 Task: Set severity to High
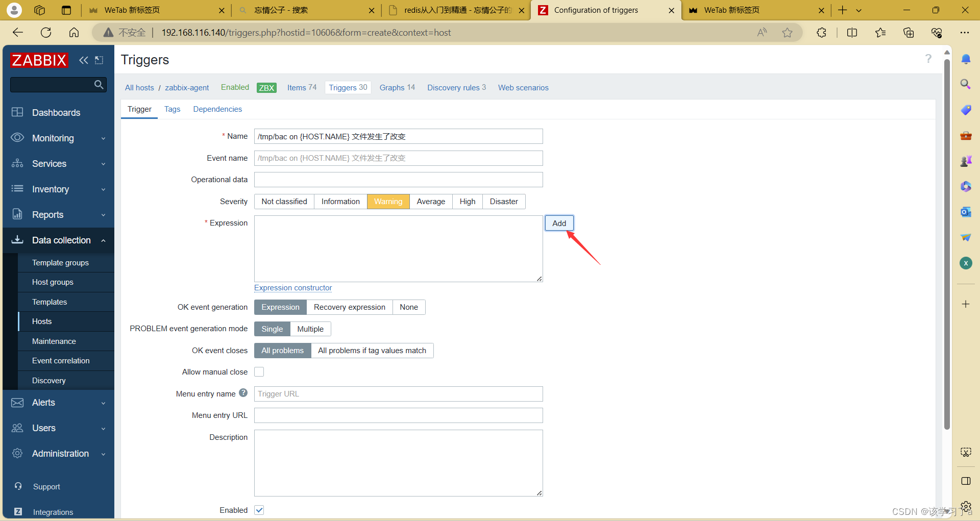click(x=468, y=202)
